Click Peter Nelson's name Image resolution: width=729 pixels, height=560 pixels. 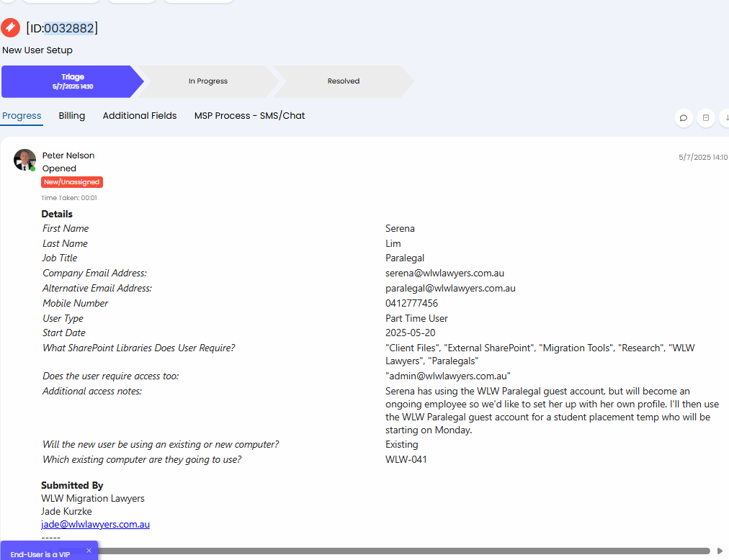pos(68,155)
